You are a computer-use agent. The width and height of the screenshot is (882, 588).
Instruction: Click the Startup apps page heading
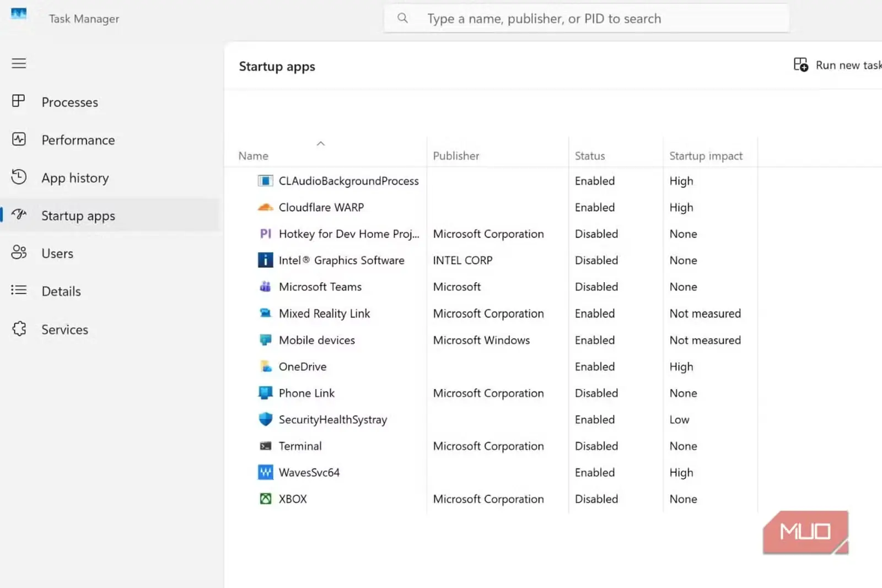277,67
